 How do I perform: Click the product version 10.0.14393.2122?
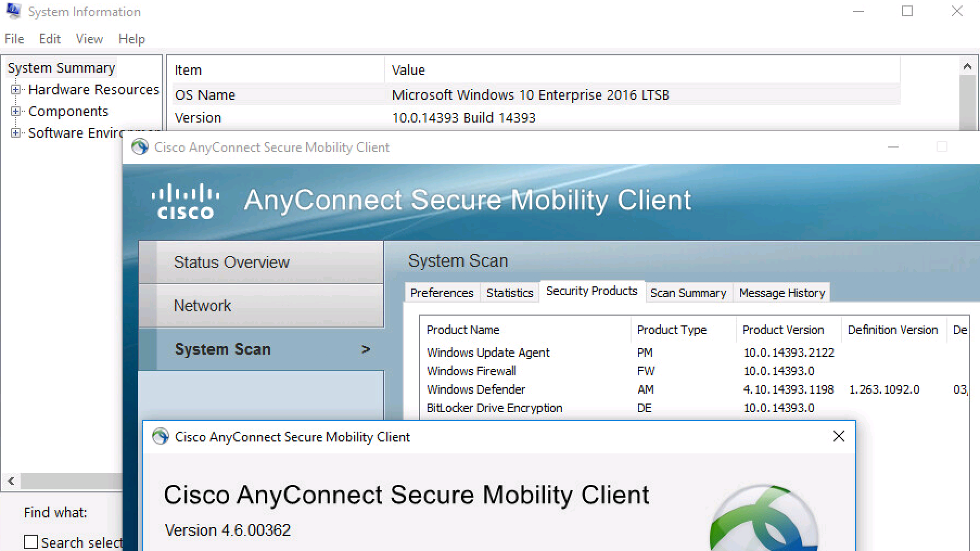788,353
